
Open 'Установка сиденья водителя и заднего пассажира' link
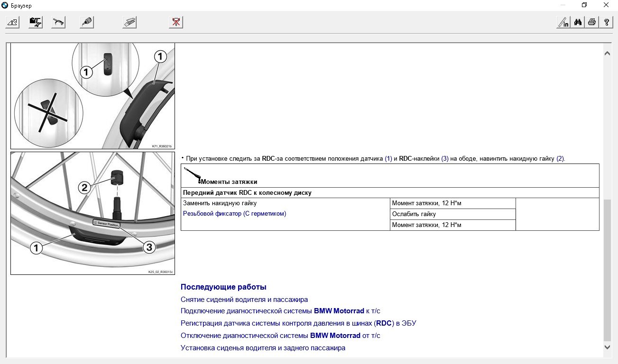point(263,348)
